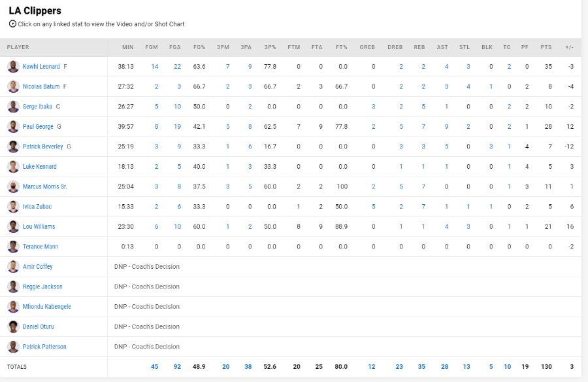
Task: Open Patrick Patterson's player page
Action: click(x=44, y=346)
